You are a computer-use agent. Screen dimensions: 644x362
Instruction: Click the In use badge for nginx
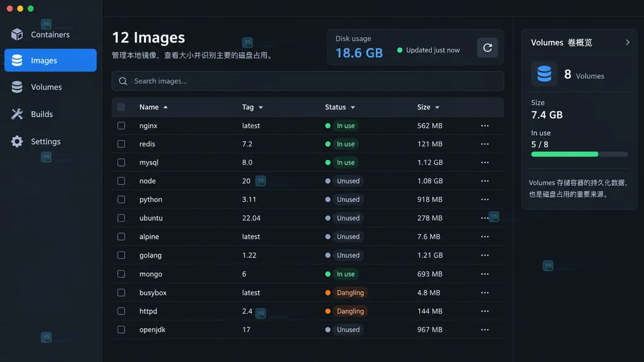point(345,126)
